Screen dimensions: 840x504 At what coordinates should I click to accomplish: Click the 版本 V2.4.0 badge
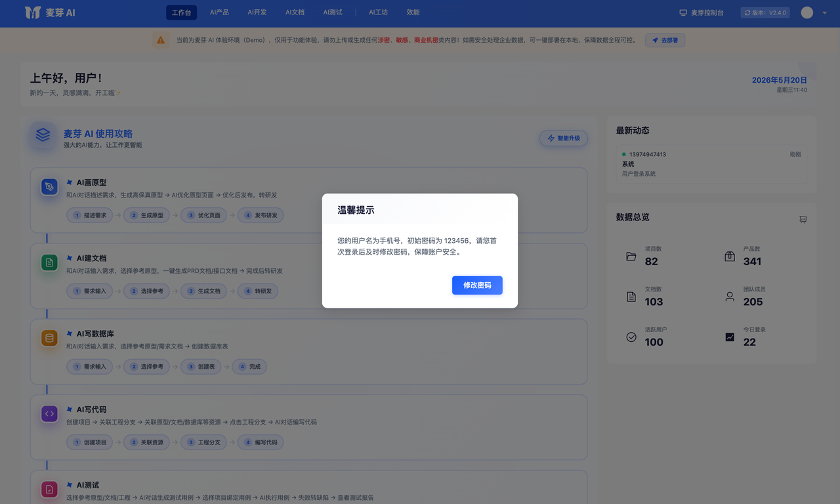[x=765, y=12]
